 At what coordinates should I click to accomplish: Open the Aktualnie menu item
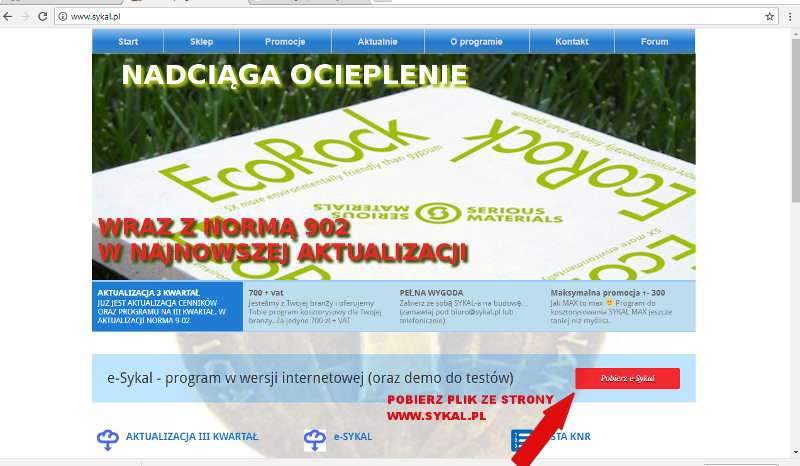pos(378,41)
